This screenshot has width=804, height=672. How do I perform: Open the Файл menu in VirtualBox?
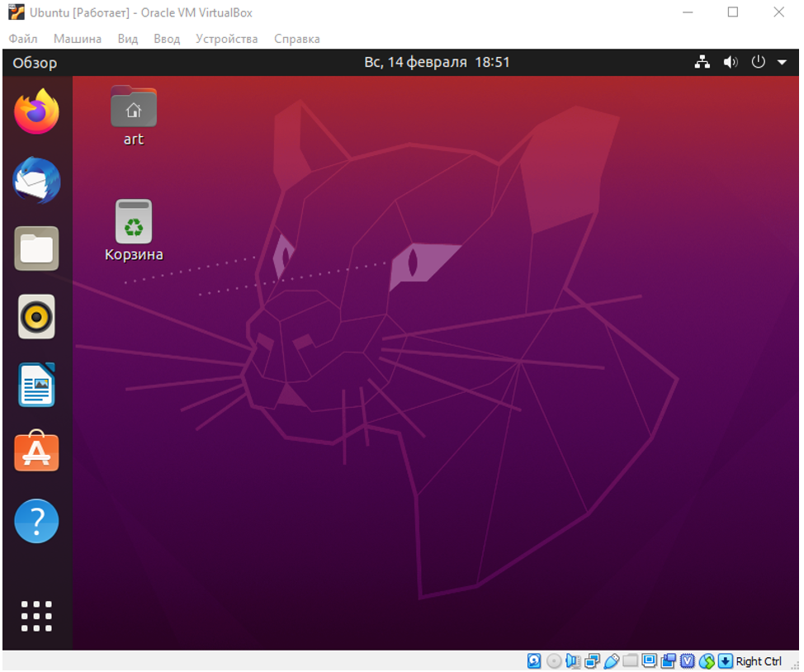(x=23, y=39)
